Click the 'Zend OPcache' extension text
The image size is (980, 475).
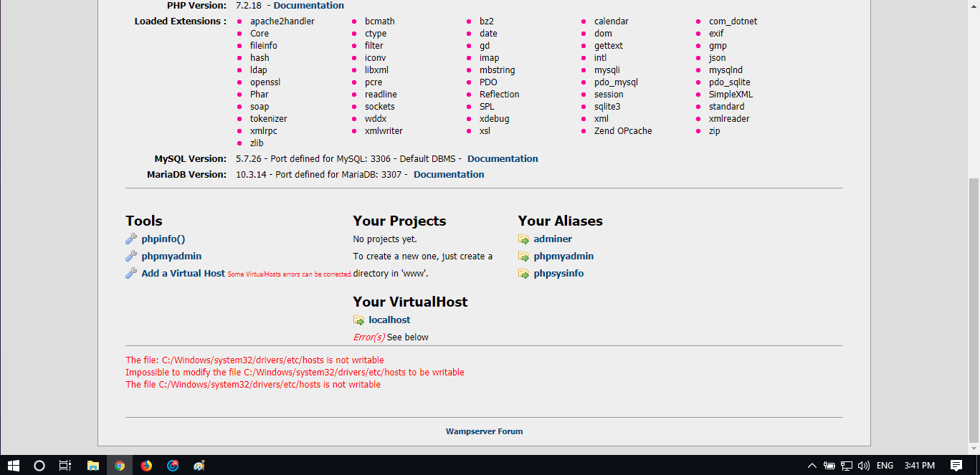click(623, 131)
